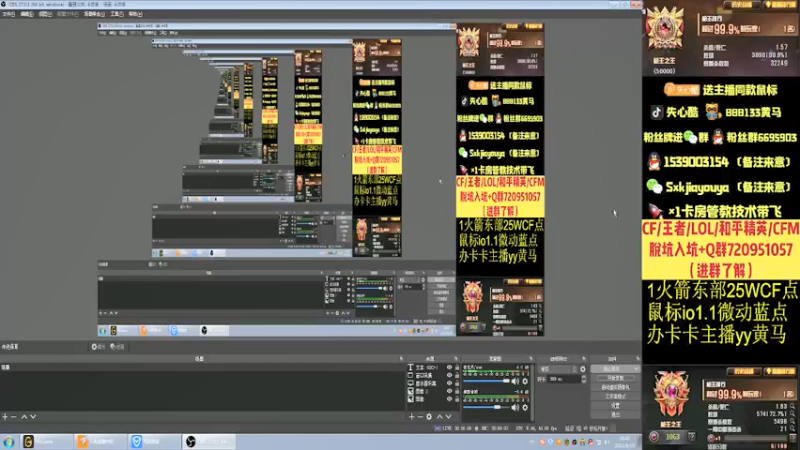
Task: Open the scene transition type dropdown
Action: pyautogui.click(x=558, y=369)
